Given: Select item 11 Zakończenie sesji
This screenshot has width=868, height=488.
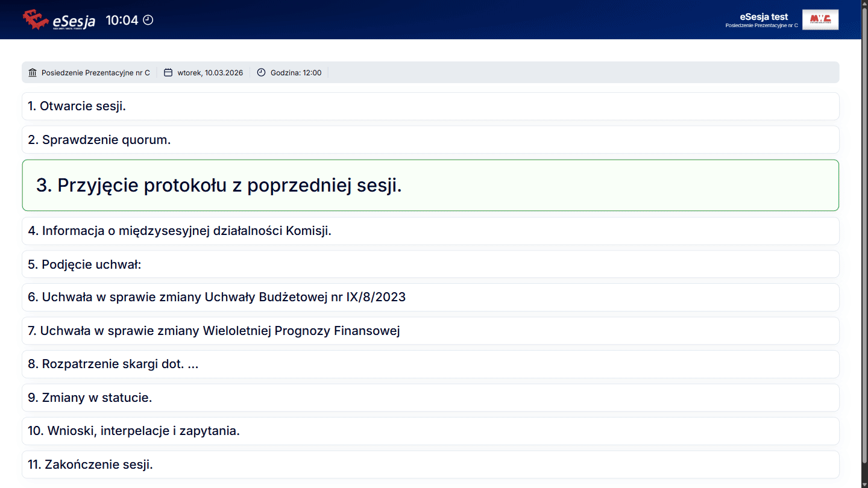Looking at the screenshot, I should point(90,465).
